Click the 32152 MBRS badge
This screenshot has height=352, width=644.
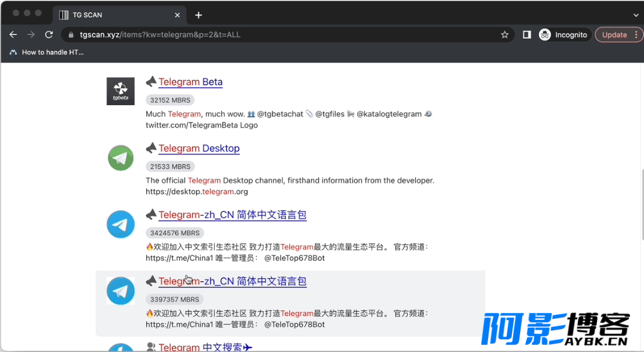(x=170, y=100)
